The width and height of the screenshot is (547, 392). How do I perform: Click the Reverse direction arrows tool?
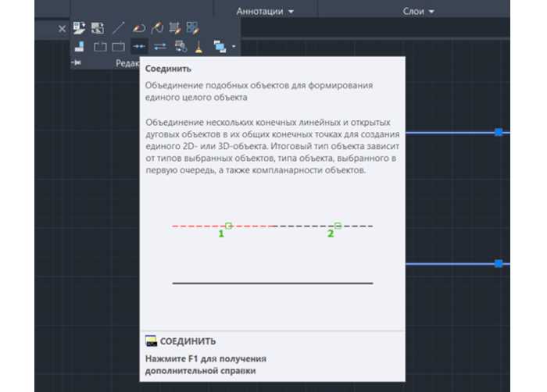tap(160, 46)
